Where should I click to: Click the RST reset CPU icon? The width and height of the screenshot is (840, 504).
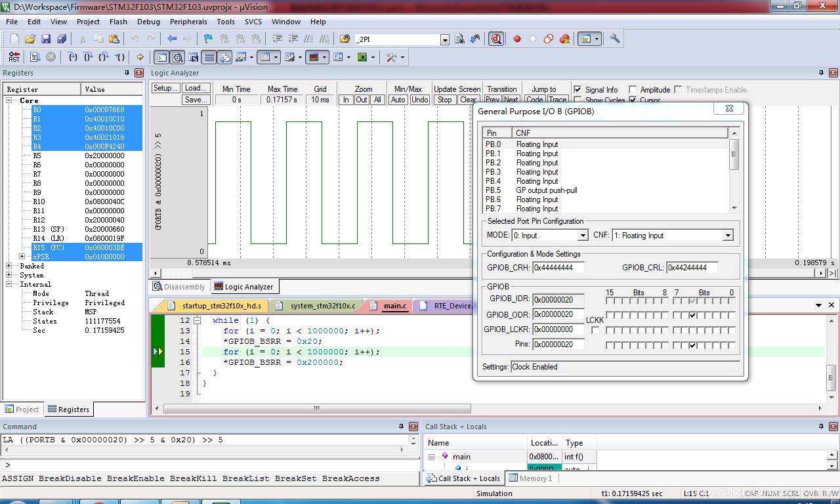point(14,58)
